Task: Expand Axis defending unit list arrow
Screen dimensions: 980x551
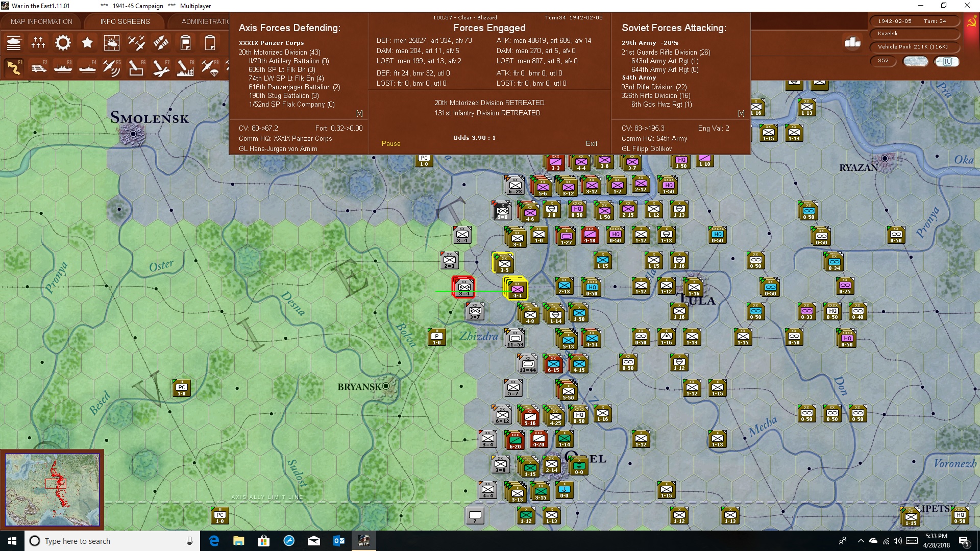Action: (x=359, y=113)
